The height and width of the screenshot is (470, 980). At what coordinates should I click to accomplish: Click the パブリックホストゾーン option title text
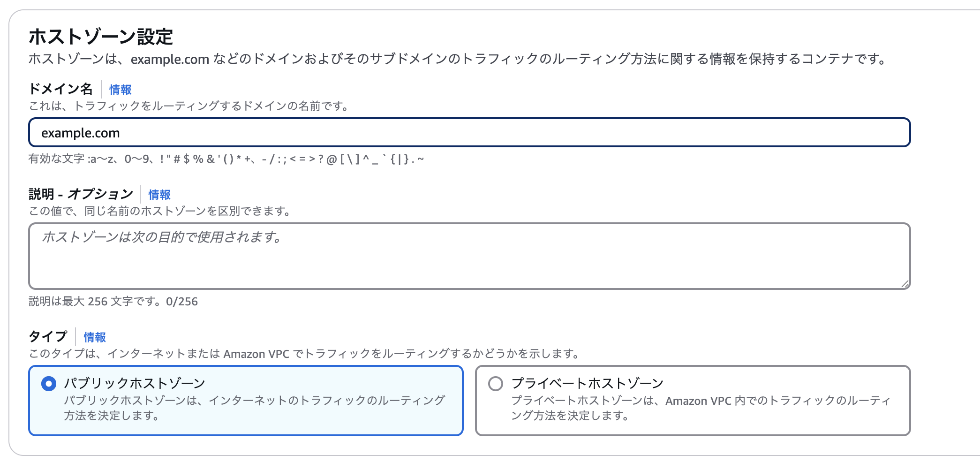135,383
